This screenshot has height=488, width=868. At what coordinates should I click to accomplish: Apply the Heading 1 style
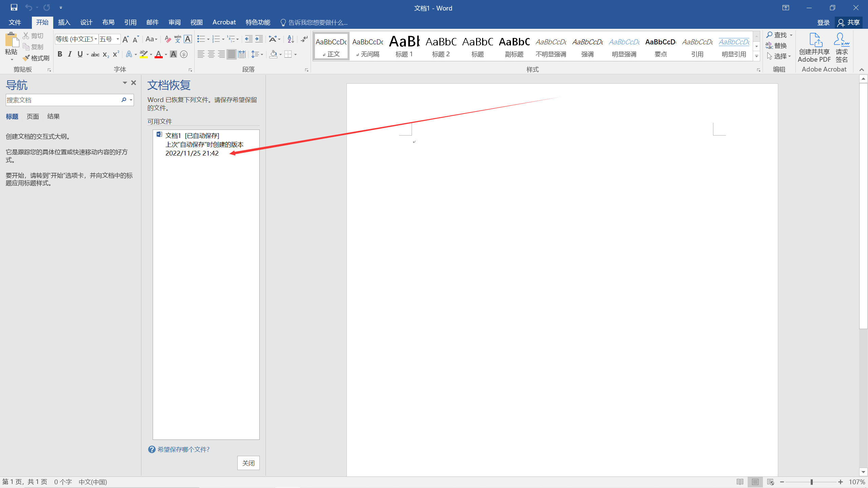[x=404, y=47]
